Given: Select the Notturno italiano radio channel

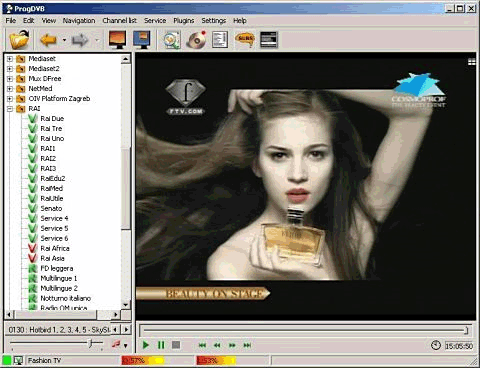Looking at the screenshot, I should 65,299.
